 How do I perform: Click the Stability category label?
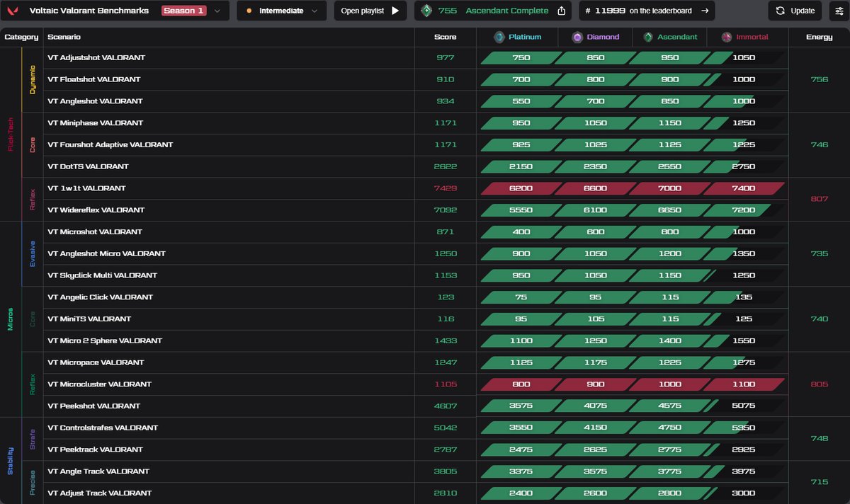pyautogui.click(x=10, y=460)
